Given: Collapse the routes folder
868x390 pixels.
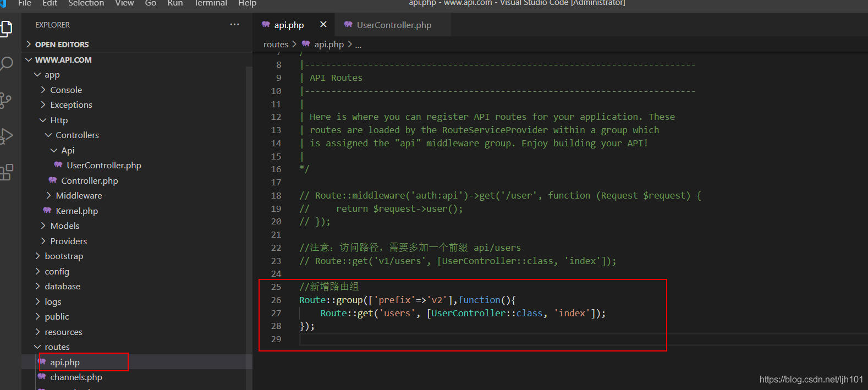Looking at the screenshot, I should click(37, 347).
